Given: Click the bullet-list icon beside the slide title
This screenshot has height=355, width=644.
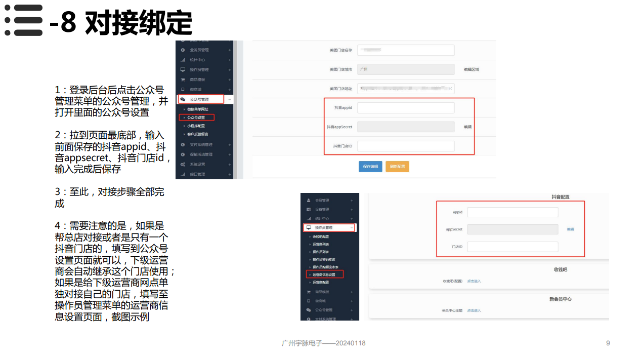Looking at the screenshot, I should 24,20.
